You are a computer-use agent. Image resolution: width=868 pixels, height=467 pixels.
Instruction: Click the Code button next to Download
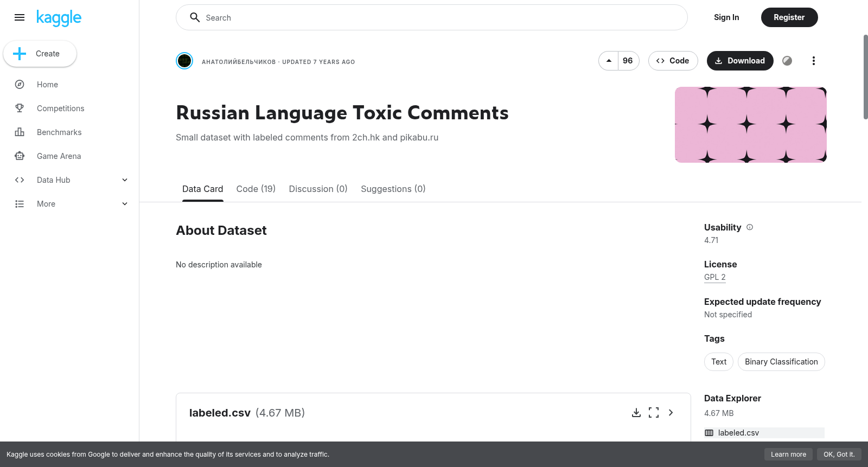(x=673, y=61)
